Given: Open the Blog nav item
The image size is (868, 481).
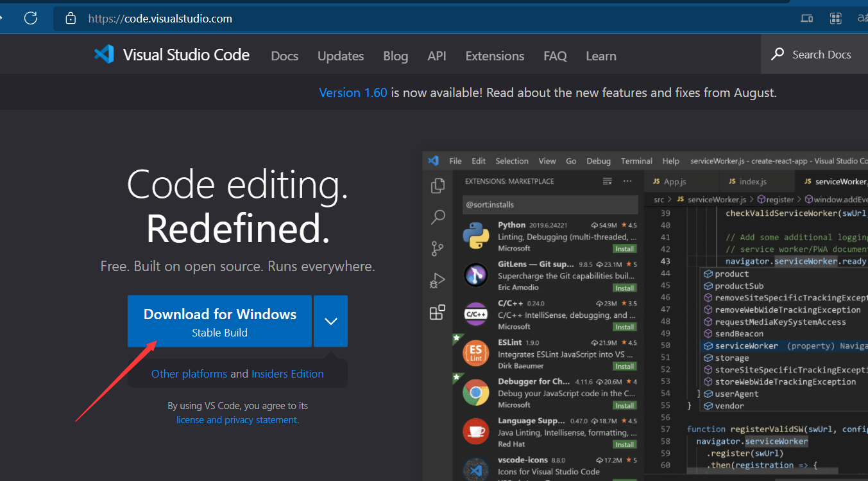Looking at the screenshot, I should pyautogui.click(x=396, y=56).
